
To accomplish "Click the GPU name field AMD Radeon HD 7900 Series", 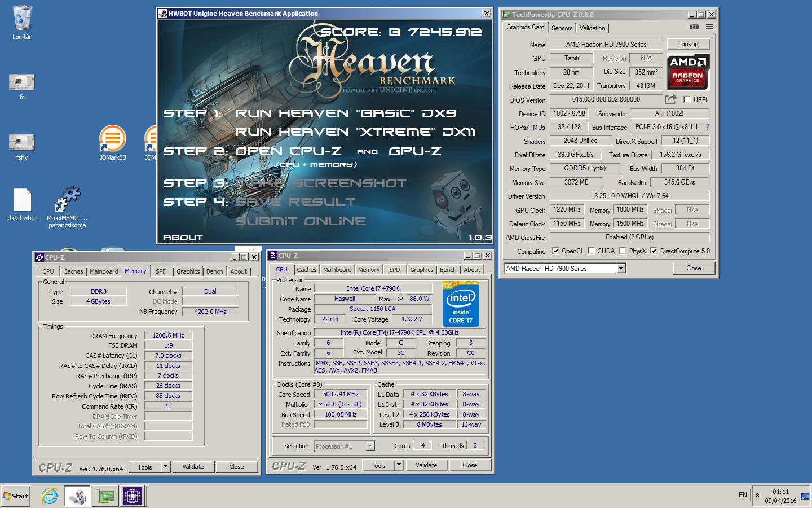I will tap(606, 45).
